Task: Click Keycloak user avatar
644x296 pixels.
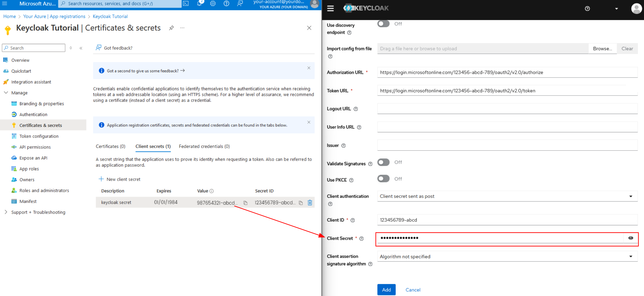Action: coord(636,9)
